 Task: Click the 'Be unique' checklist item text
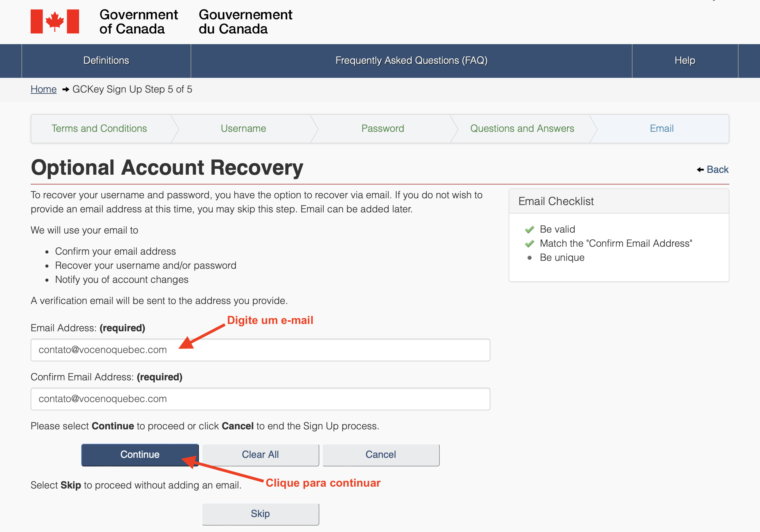562,257
